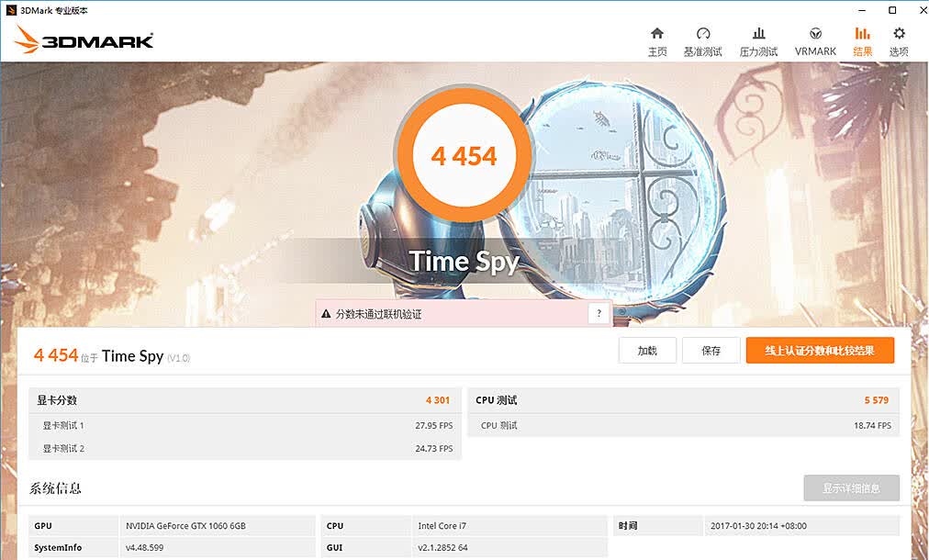Click the warning triangle icon in validation banner

coord(325,314)
